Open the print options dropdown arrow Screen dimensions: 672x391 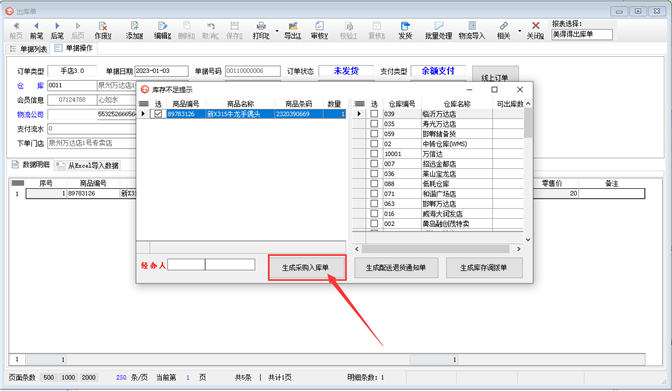click(277, 31)
